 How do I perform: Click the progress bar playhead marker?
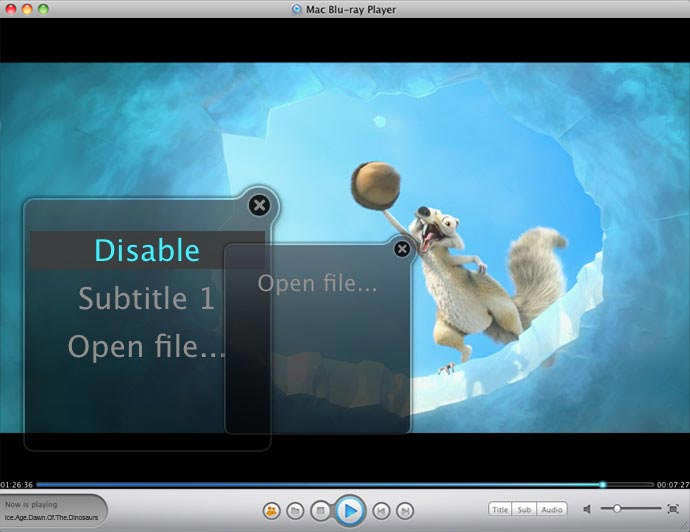pyautogui.click(x=602, y=484)
